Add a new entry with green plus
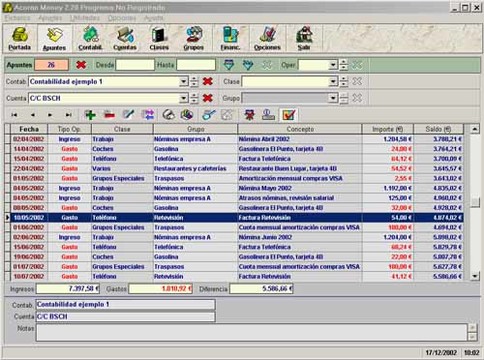Viewport: 484px width, 360px height. pyautogui.click(x=90, y=115)
